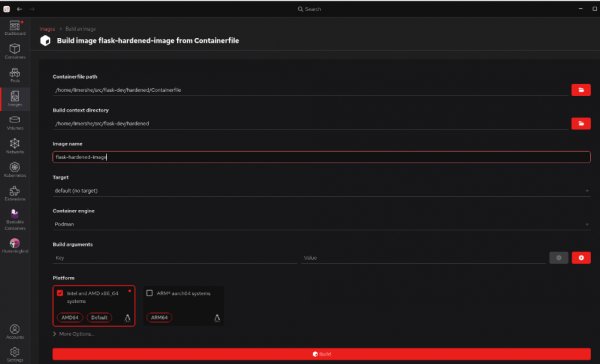This screenshot has width=600, height=364.
Task: Click the Build arguments label
Action: coord(73,244)
